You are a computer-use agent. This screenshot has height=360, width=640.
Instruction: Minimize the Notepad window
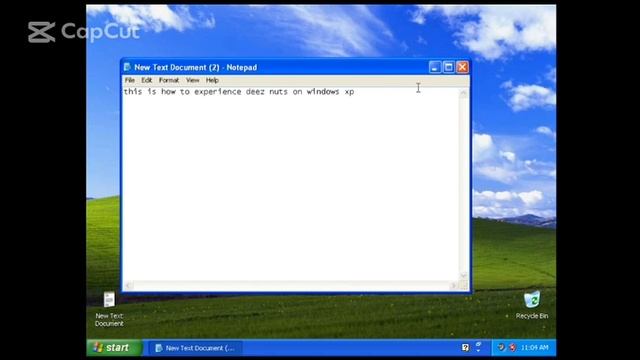point(435,67)
